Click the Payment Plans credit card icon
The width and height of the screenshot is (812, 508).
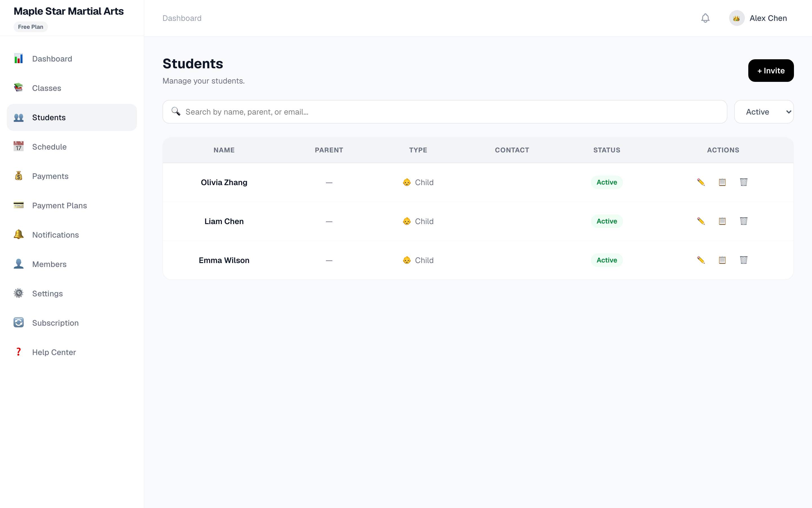[18, 205]
